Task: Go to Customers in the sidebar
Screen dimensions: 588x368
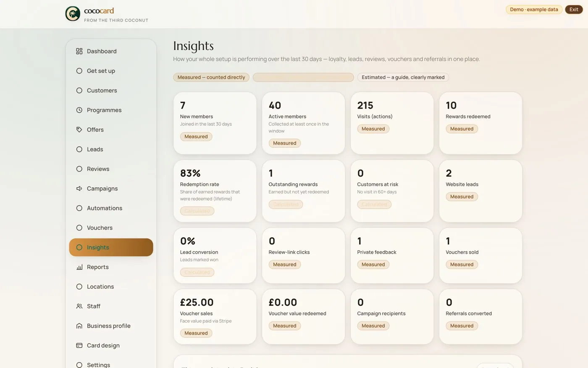Action: tap(111, 90)
